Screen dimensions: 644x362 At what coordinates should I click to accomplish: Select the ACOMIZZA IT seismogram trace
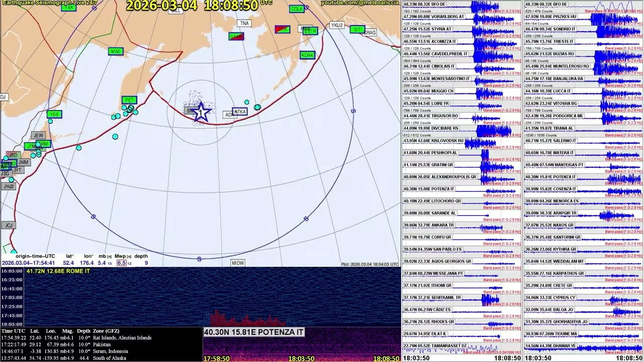[462, 45]
